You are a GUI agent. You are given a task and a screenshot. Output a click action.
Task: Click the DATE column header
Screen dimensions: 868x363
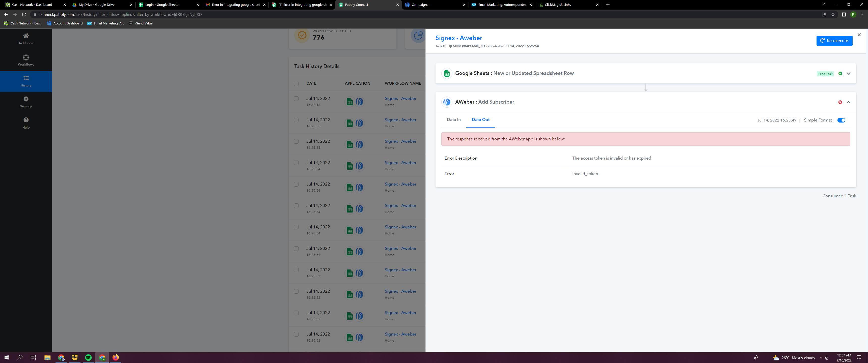tap(311, 83)
